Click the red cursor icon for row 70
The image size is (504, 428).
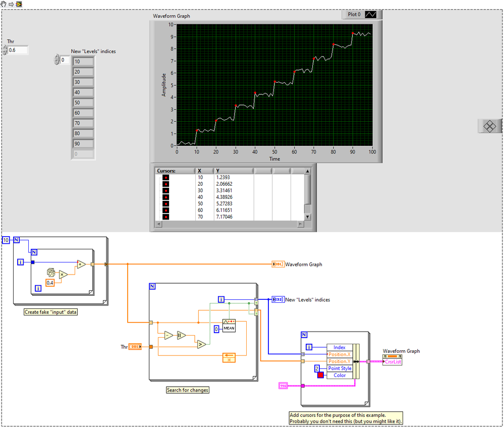165,217
